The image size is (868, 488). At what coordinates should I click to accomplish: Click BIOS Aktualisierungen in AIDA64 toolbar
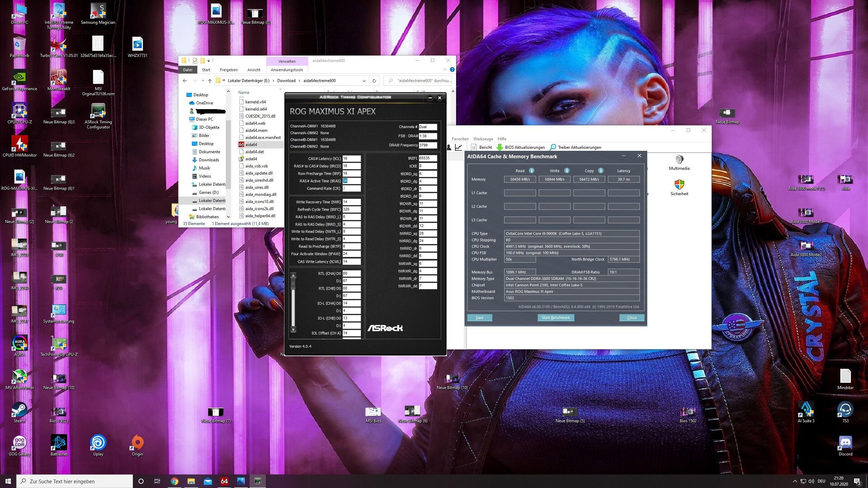click(521, 147)
